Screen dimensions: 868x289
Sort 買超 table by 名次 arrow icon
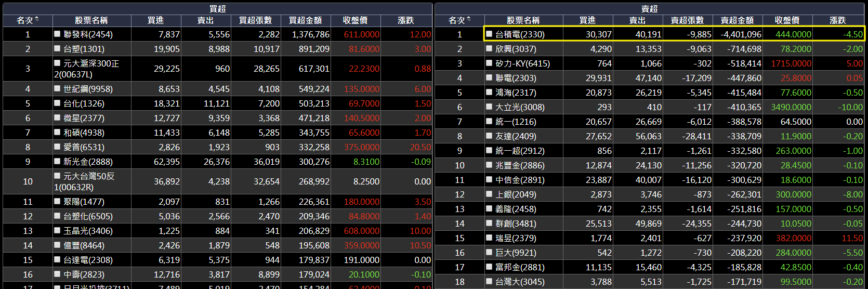[37, 20]
